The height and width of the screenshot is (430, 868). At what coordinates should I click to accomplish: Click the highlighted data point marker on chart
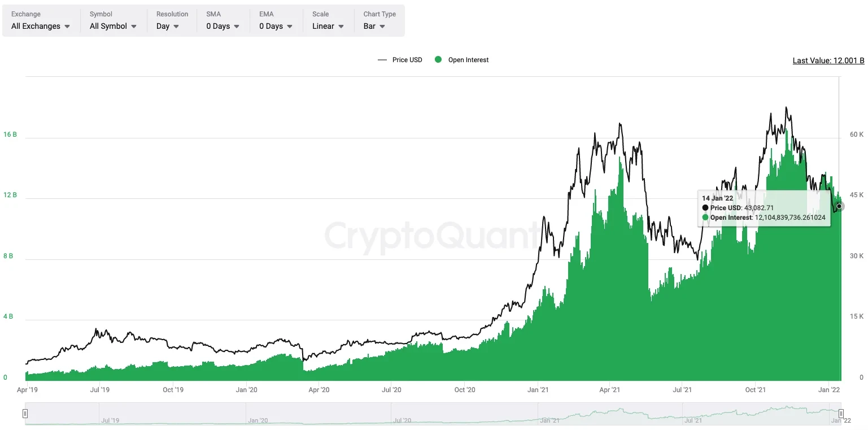pos(839,206)
